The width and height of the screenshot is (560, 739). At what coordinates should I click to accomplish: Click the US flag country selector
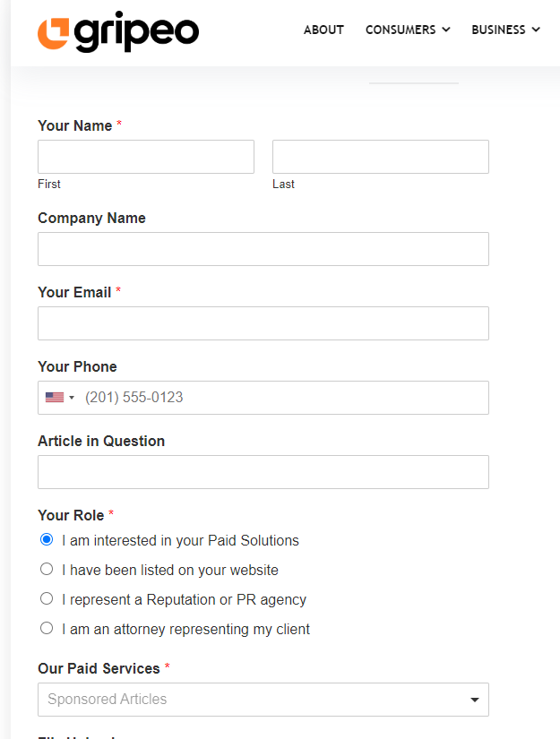click(55, 398)
